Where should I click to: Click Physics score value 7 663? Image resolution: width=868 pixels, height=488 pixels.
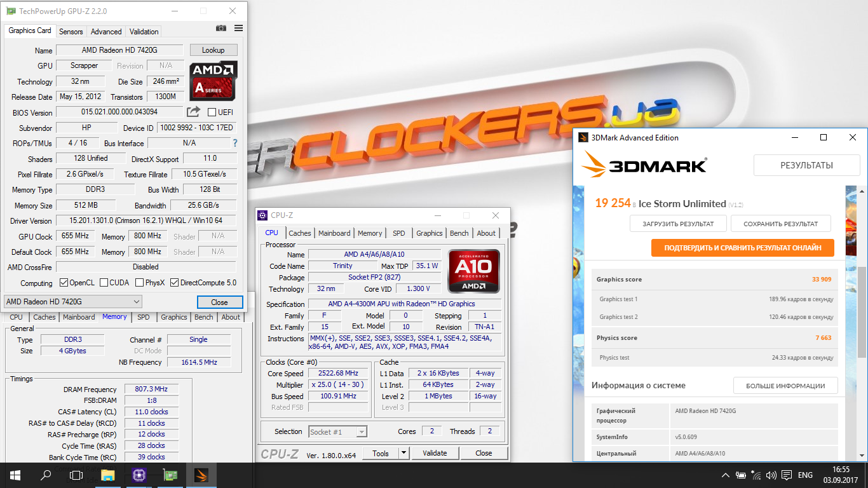(x=824, y=338)
